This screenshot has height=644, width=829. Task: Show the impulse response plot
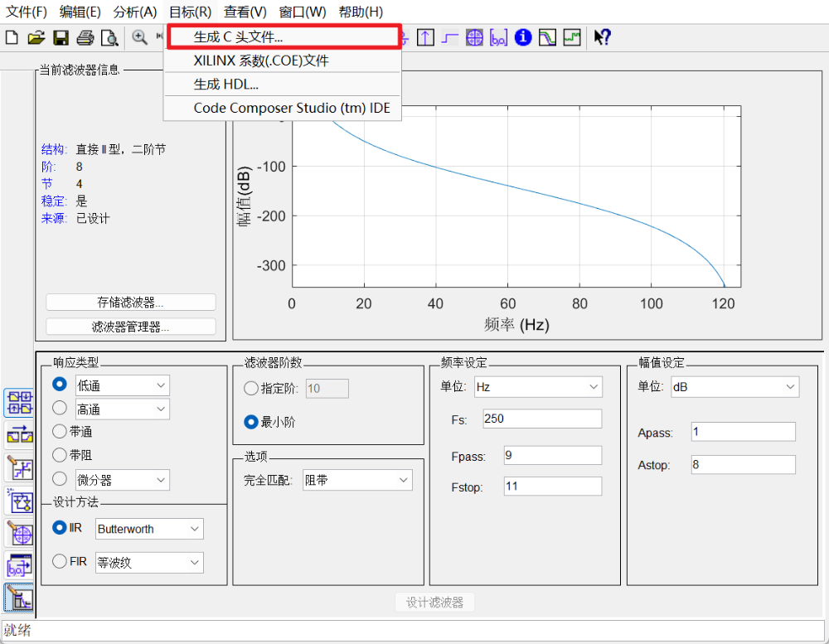(x=425, y=37)
